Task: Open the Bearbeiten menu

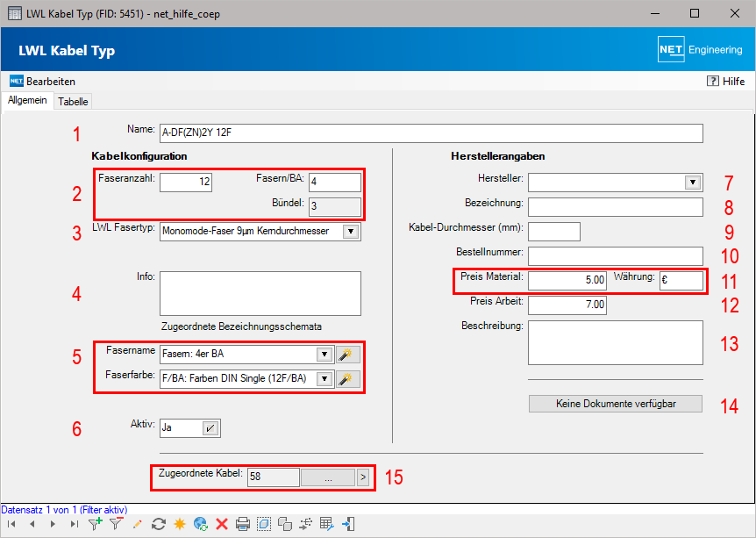Action: pos(42,81)
